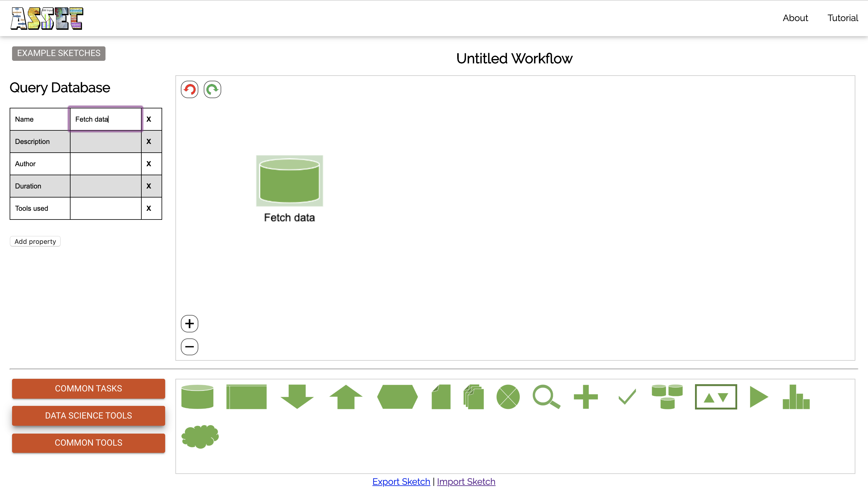Viewport: 868px width, 495px height.
Task: Click Add property button
Action: 35,241
